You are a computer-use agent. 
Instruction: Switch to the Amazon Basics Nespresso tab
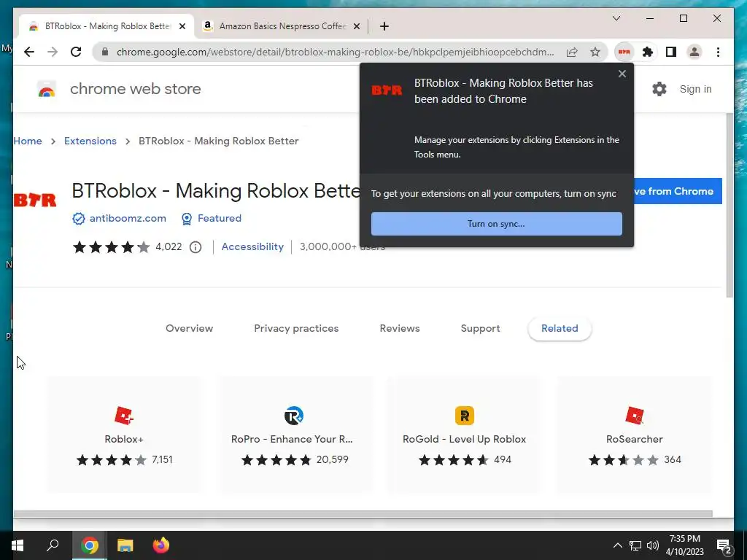(x=282, y=26)
